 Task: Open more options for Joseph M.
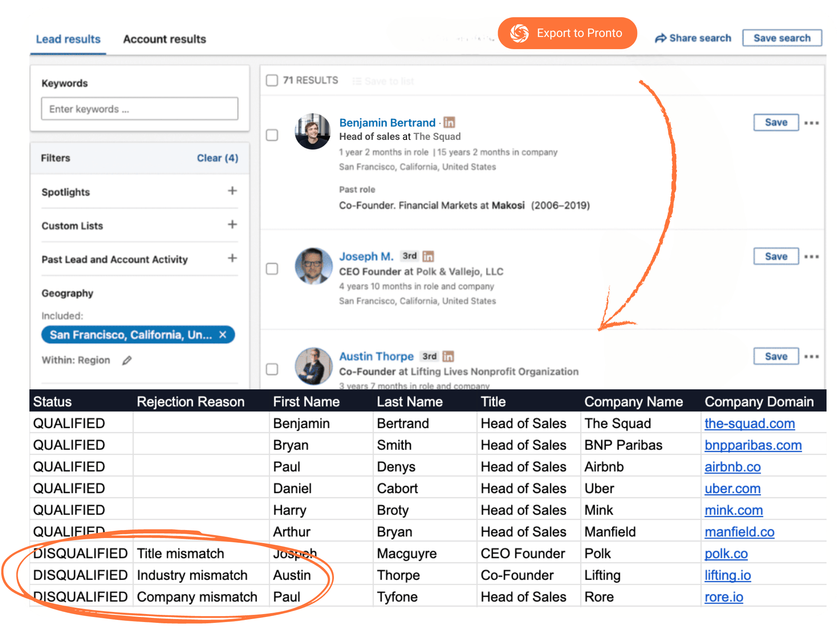[x=811, y=256]
